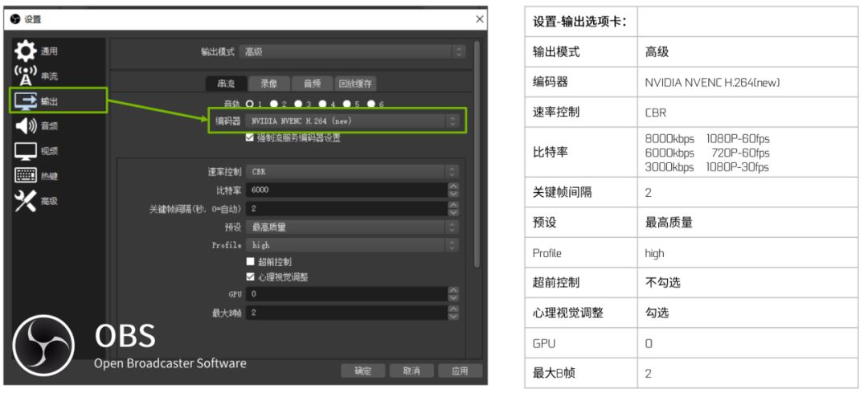868x397 pixels.
Task: Select audio track 2 radio button
Action: (x=274, y=104)
